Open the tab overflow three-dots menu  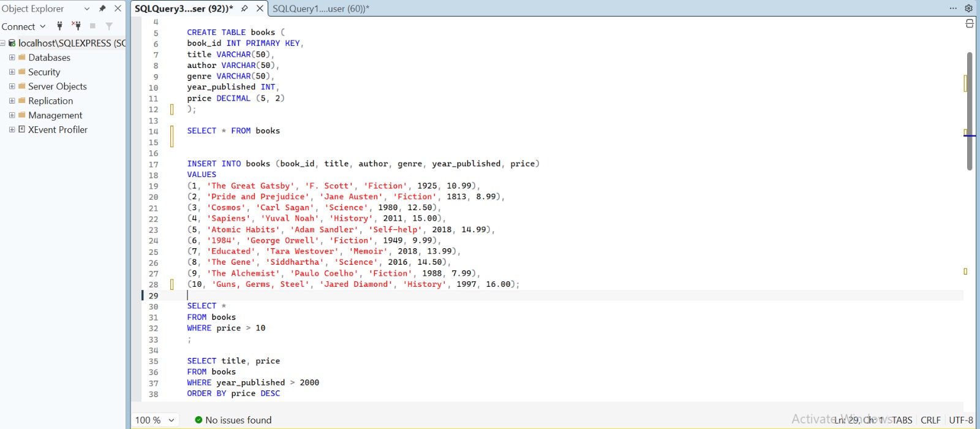[x=953, y=9]
